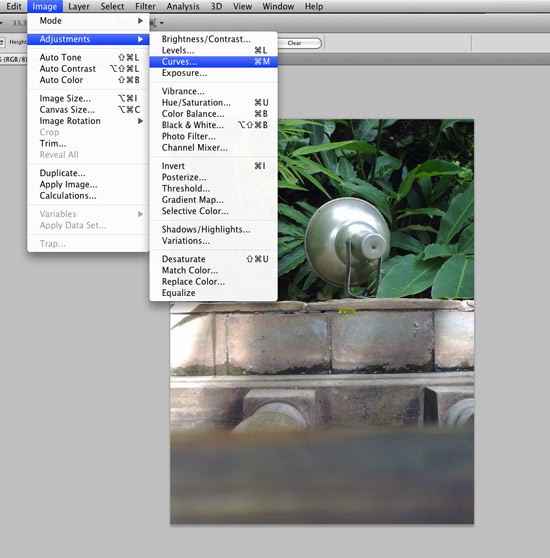
Task: Open the Window menu
Action: click(278, 6)
